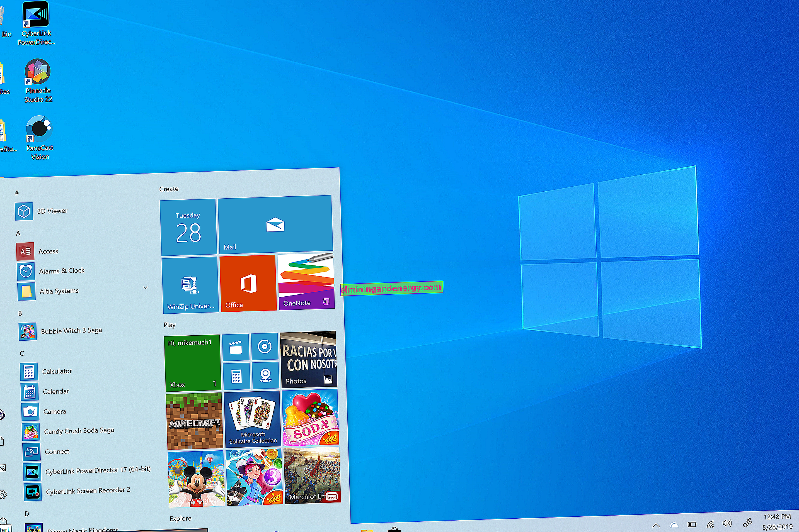
Task: Select PanaCast Vision desktop shortcut
Action: (x=40, y=138)
